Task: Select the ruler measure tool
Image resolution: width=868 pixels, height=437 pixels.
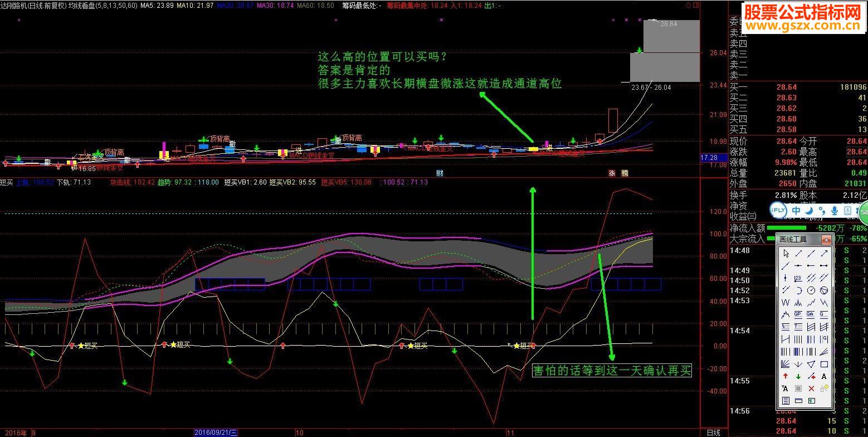Action: click(798, 400)
